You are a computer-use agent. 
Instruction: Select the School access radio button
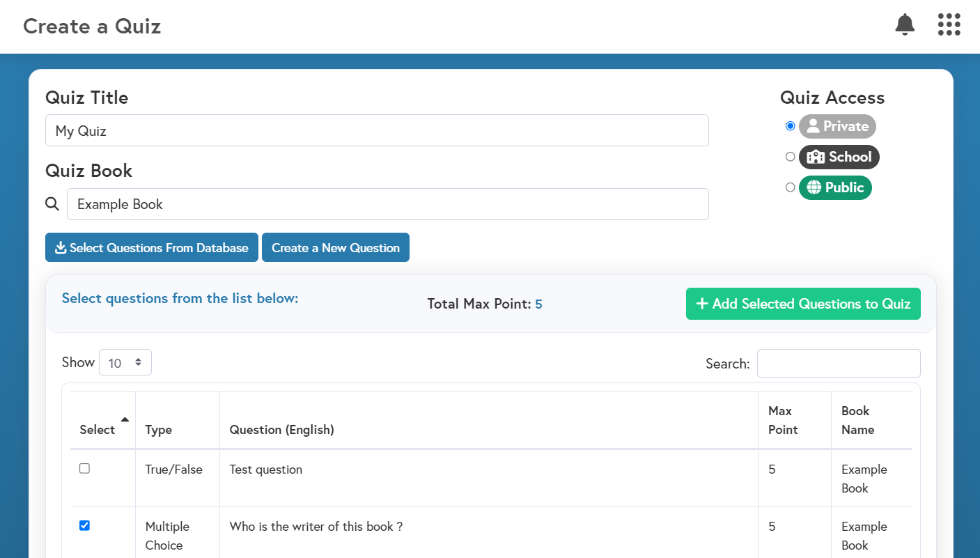790,157
